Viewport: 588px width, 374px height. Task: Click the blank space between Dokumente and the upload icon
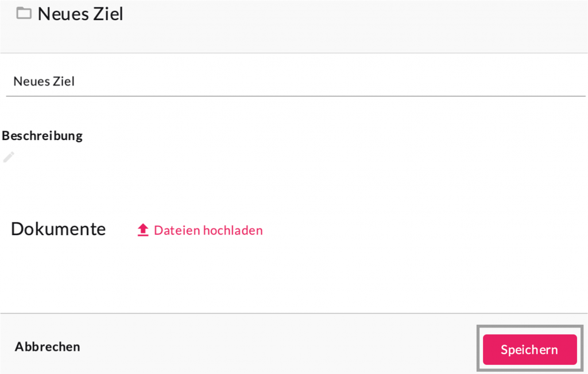coord(122,231)
